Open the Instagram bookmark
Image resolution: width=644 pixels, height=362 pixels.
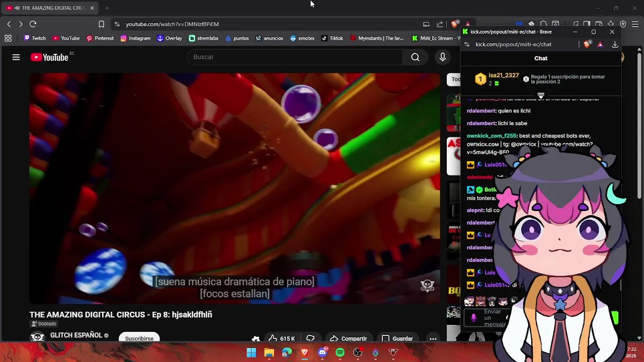point(135,38)
